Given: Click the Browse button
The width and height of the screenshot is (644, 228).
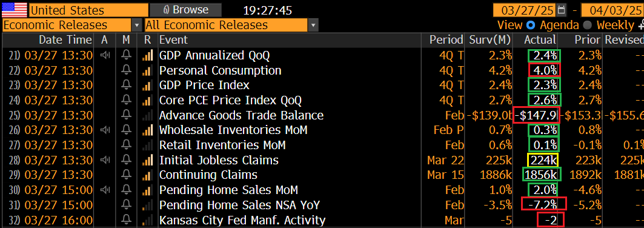Looking at the screenshot, I should click(185, 10).
